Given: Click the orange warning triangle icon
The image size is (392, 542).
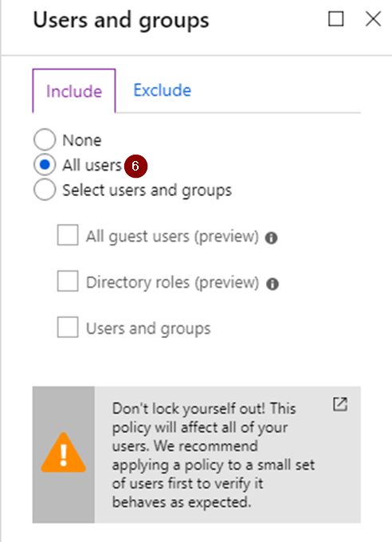Looking at the screenshot, I should point(63,453).
